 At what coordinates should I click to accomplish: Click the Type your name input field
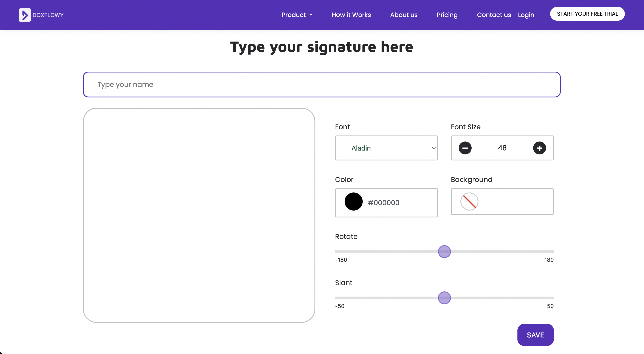click(x=322, y=85)
